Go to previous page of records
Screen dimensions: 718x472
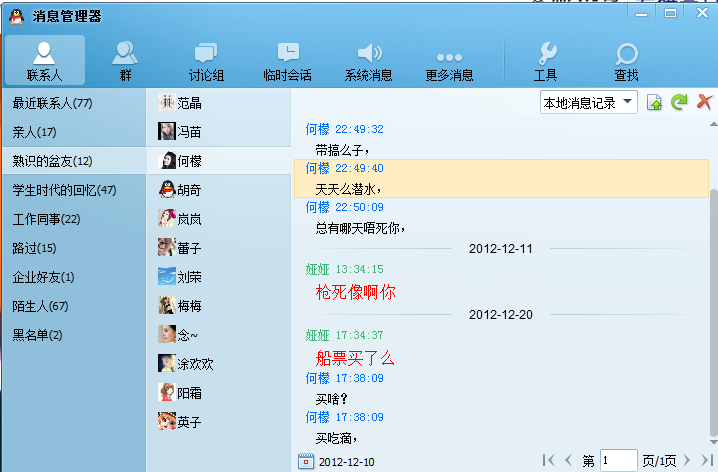568,460
